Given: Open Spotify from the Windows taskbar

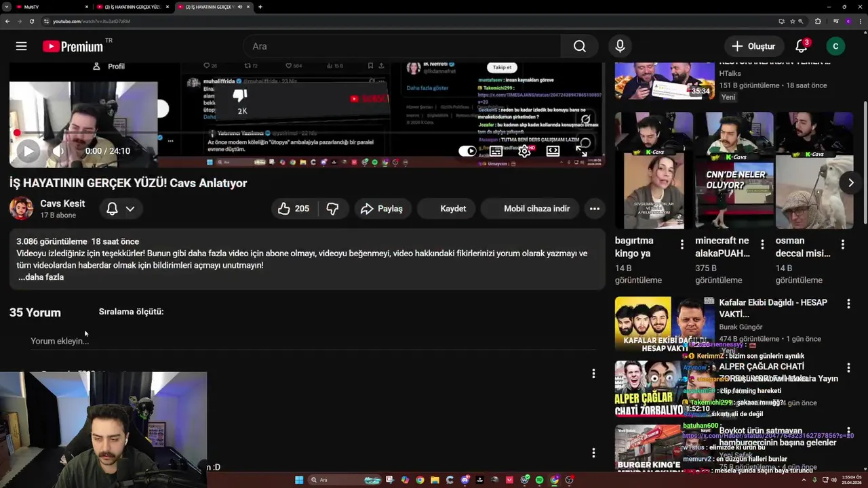Looking at the screenshot, I should point(539,480).
